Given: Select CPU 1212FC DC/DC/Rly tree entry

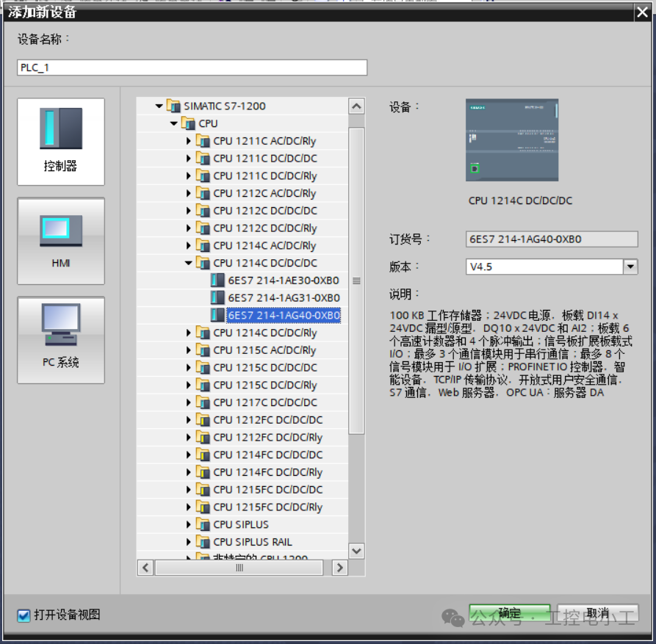Looking at the screenshot, I should pyautogui.click(x=267, y=438).
